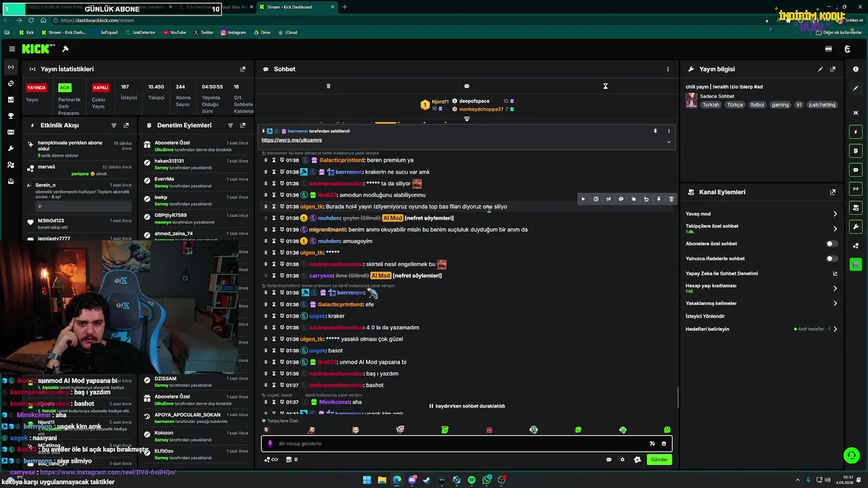Click the Windows Start button
The width and height of the screenshot is (868, 488).
367,481
